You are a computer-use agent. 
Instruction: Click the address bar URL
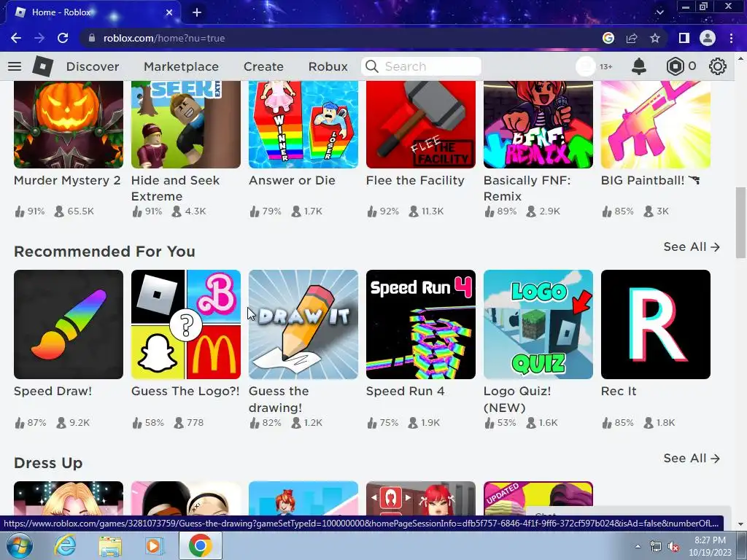[164, 38]
